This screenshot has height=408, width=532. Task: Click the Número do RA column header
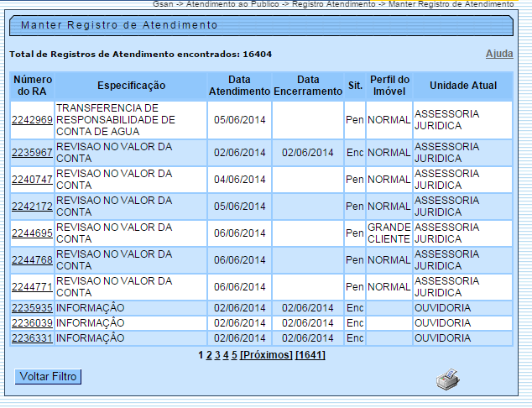[32, 86]
